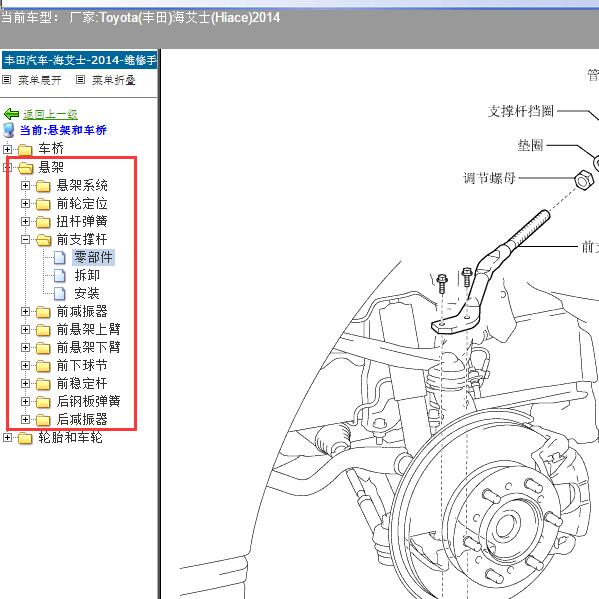Select the 悬架系统 tree label
This screenshot has width=599, height=599.
(x=82, y=185)
